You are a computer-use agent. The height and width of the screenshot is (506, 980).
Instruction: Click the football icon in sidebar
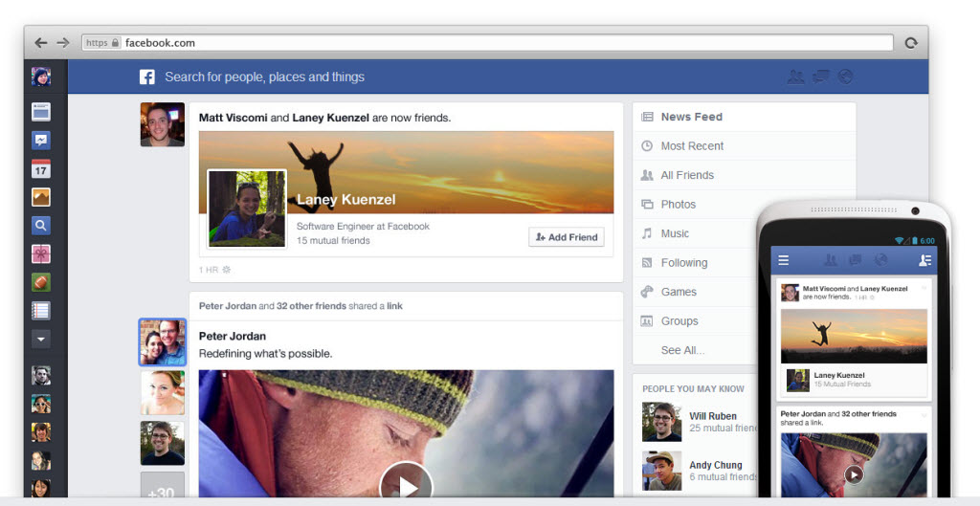click(41, 282)
